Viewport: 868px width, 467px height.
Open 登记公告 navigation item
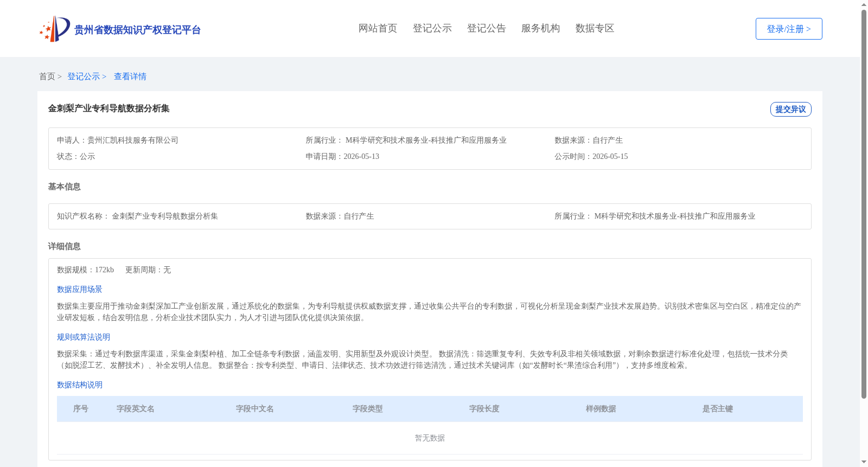click(486, 28)
